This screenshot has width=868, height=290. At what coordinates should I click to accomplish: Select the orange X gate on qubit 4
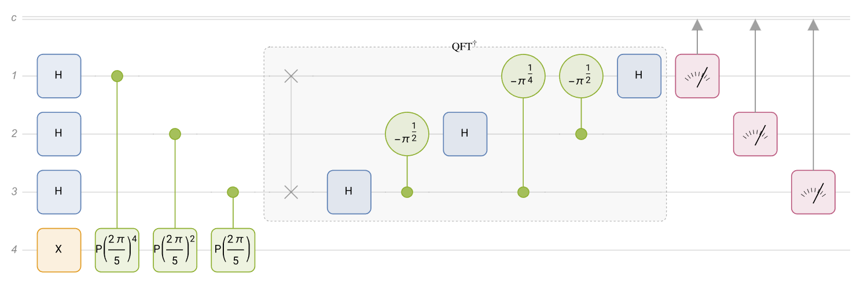[x=59, y=249]
